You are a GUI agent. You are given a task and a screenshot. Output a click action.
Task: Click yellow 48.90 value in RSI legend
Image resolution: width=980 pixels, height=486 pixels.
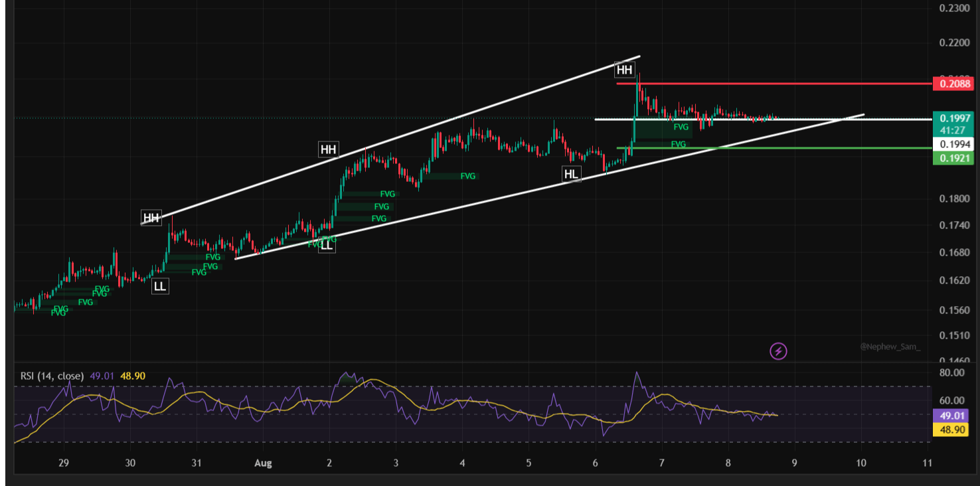[x=133, y=376]
